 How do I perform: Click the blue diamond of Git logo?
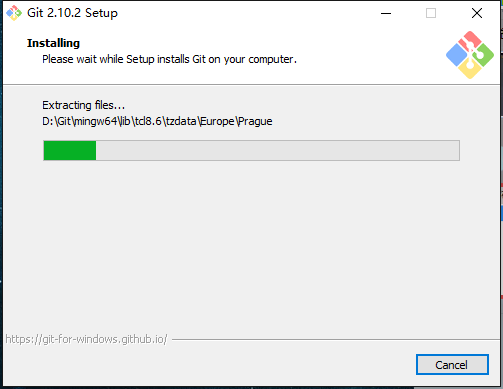click(x=456, y=55)
